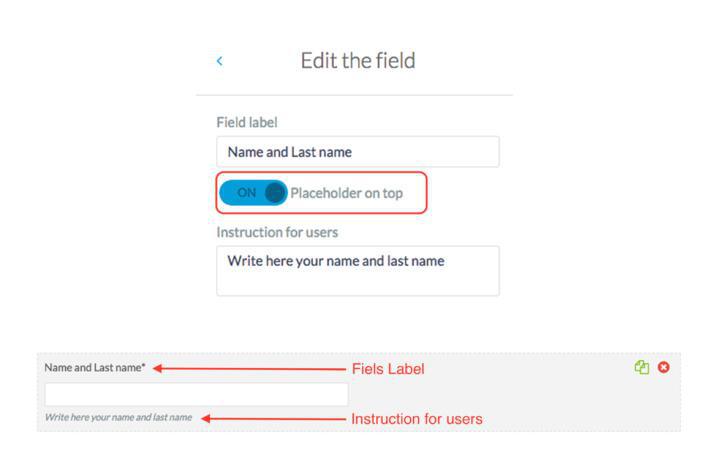Viewport: 715px width, 467px height.
Task: Click the italic instruction text in preview
Action: (x=118, y=417)
